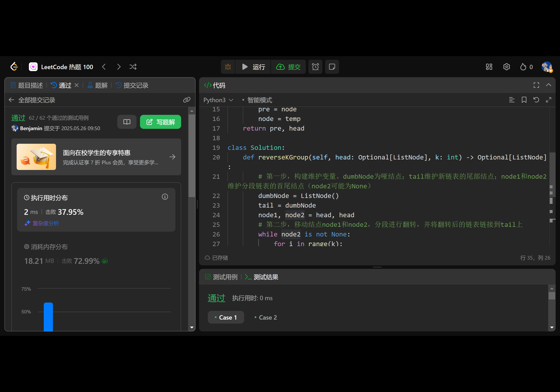Open the timer alarm clock icon
The image size is (560, 392).
pyautogui.click(x=315, y=67)
